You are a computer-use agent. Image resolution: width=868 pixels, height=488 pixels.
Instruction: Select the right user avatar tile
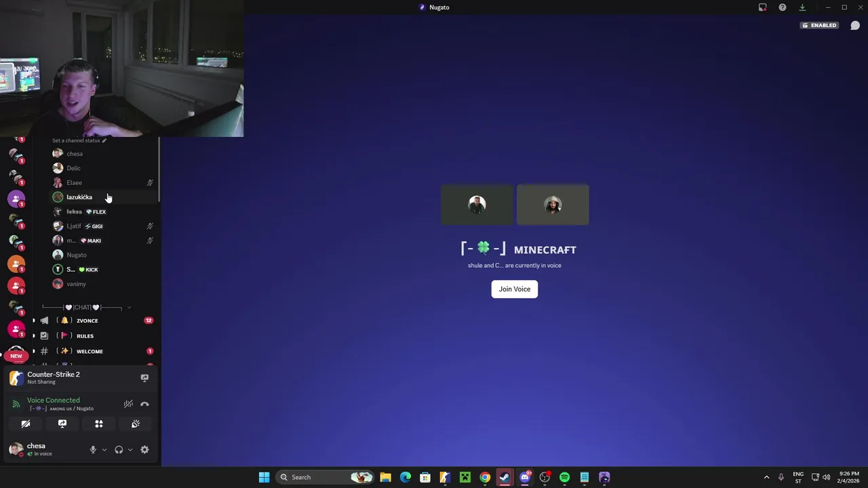point(553,205)
